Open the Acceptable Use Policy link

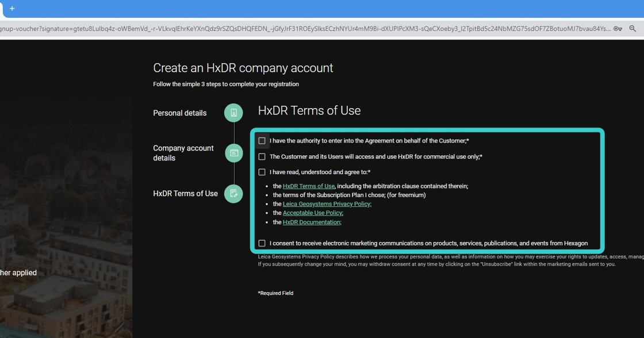(313, 213)
